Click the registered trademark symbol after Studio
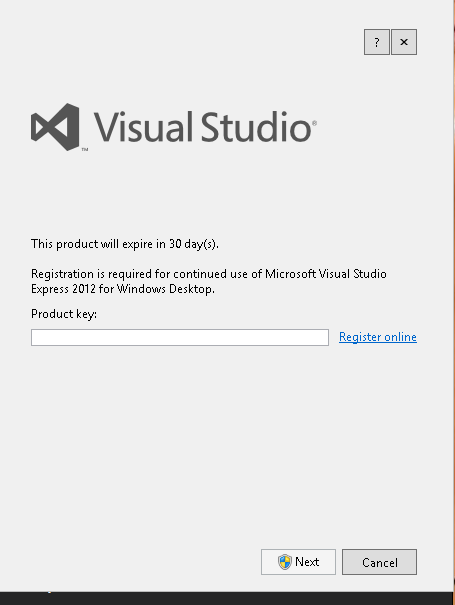 (314, 123)
